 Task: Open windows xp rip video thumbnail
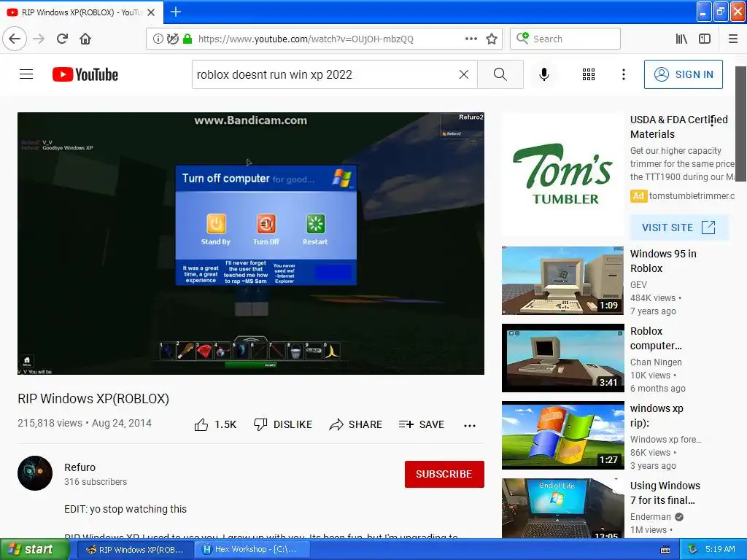tap(562, 435)
